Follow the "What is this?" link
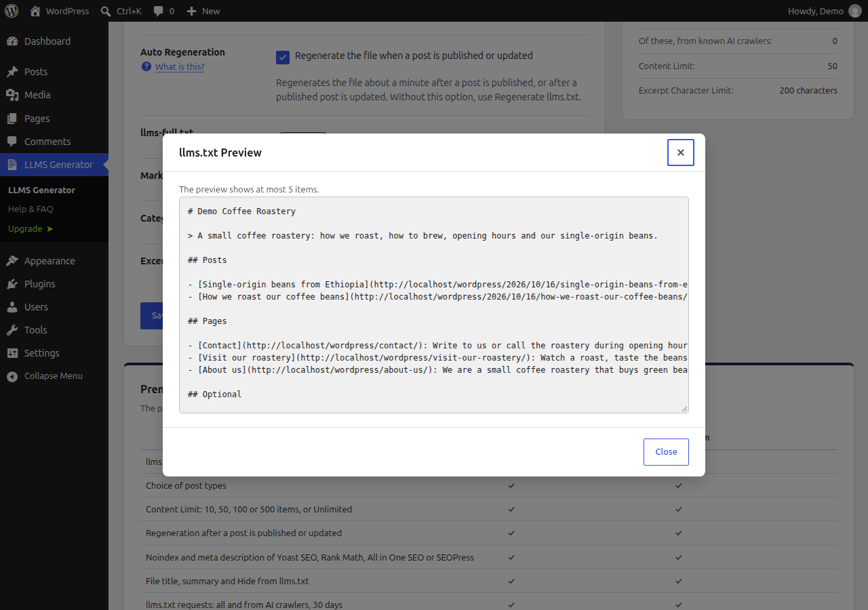868x610 pixels. [x=180, y=66]
